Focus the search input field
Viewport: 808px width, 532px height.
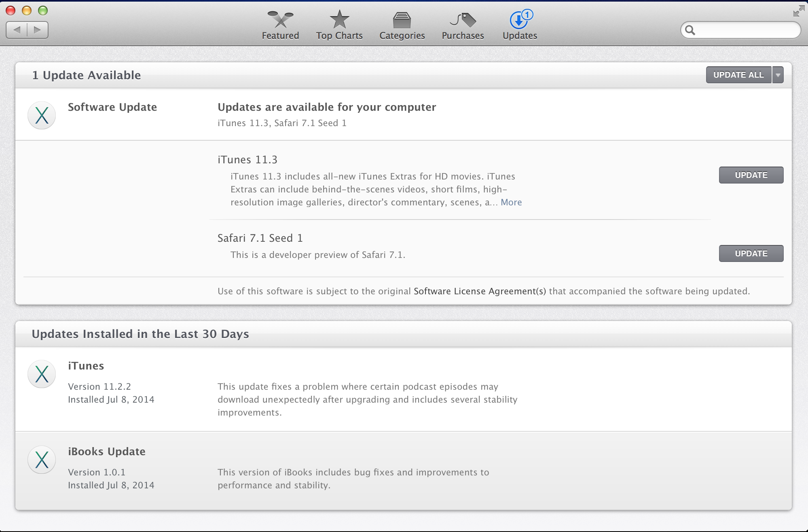pos(741,30)
